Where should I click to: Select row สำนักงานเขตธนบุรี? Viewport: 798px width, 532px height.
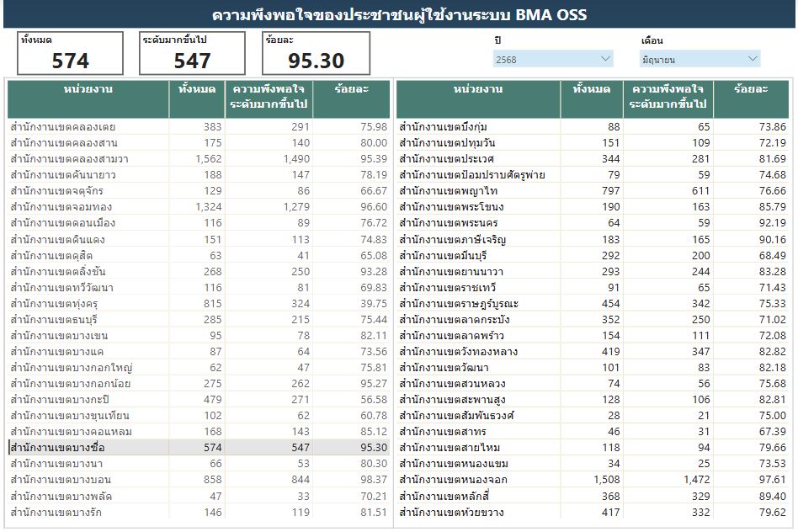[x=199, y=320]
